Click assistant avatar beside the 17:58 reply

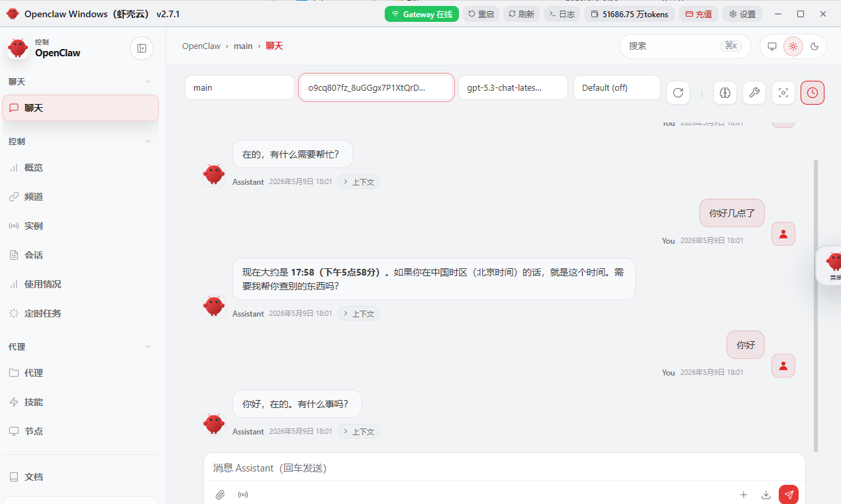(214, 307)
